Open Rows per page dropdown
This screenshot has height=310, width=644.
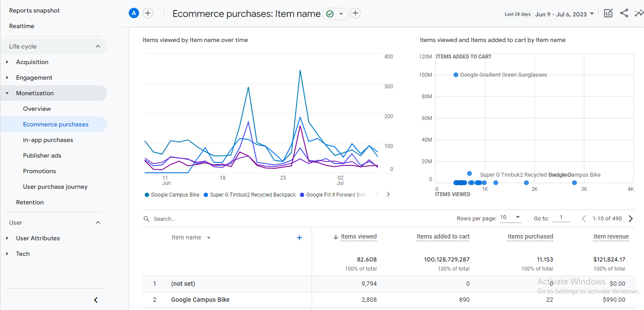[511, 218]
